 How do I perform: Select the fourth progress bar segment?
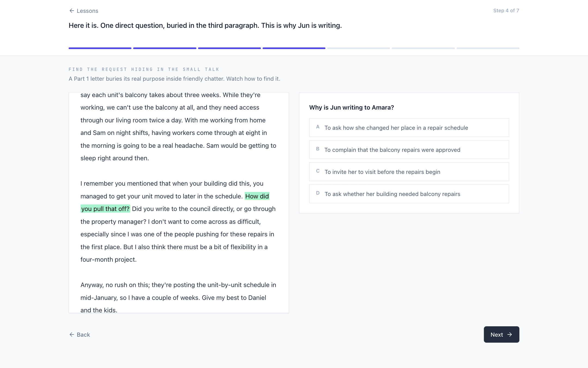coord(294,48)
